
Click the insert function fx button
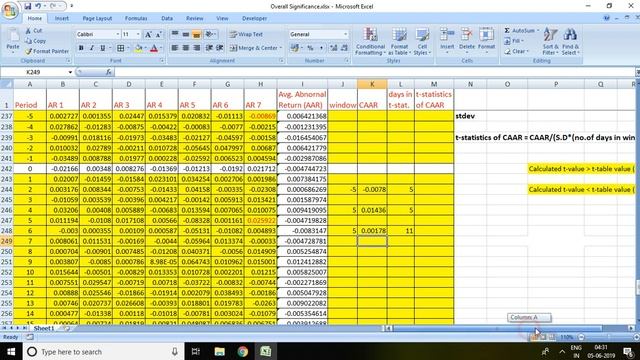pyautogui.click(x=108, y=72)
